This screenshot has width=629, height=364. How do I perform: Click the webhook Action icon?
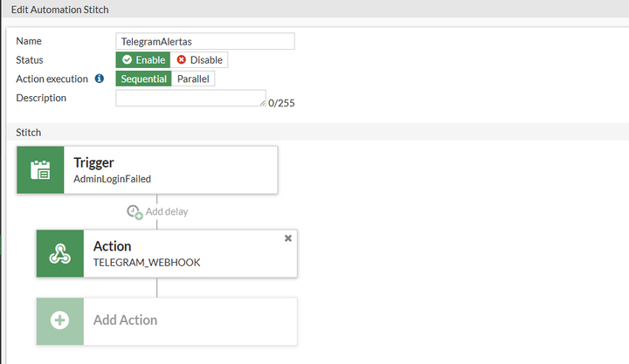click(x=59, y=254)
